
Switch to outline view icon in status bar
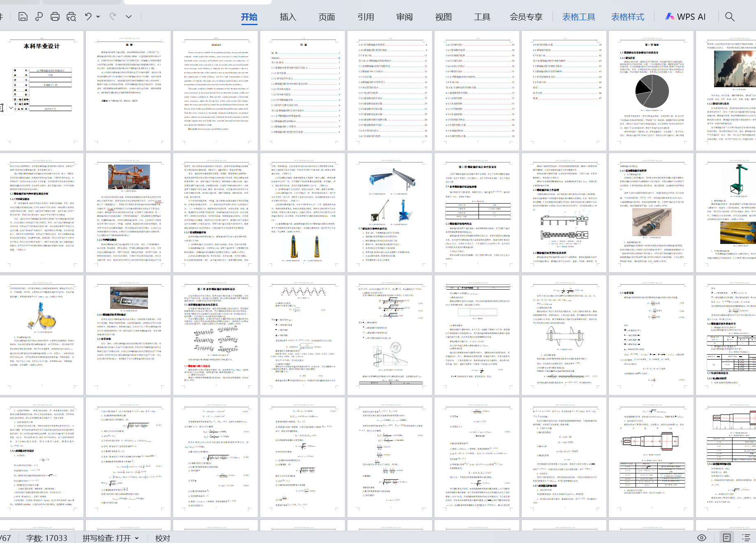point(746,538)
